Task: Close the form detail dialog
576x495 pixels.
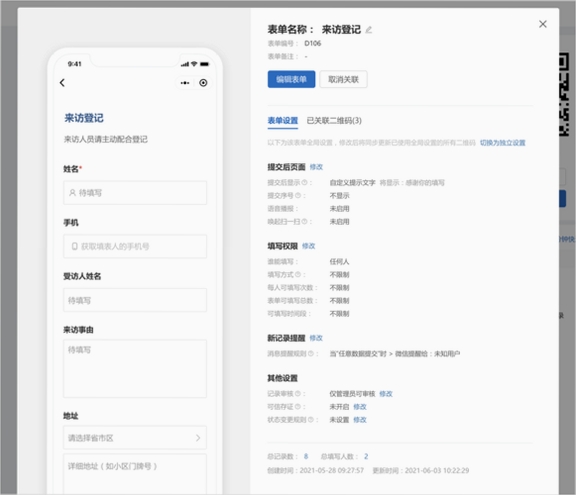Action: (x=543, y=24)
